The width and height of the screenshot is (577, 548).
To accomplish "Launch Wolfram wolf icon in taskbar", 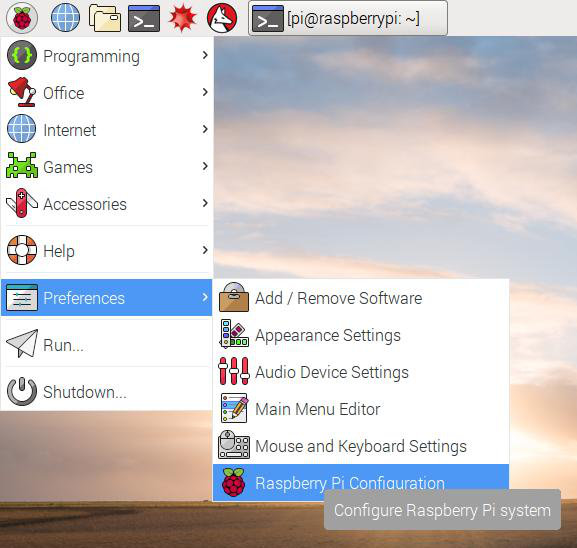I will [222, 18].
